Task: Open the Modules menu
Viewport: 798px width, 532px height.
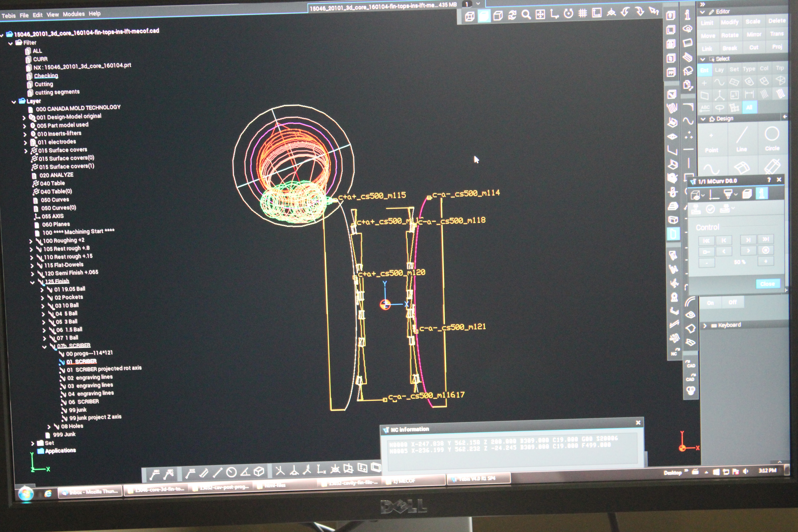Action: coord(74,14)
